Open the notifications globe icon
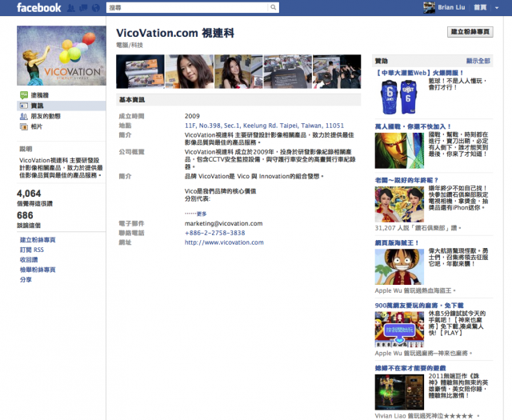 coord(96,8)
